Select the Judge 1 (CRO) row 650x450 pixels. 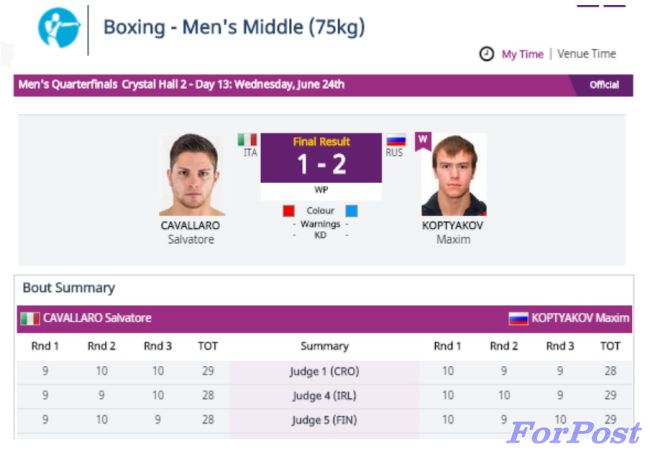[x=324, y=371]
